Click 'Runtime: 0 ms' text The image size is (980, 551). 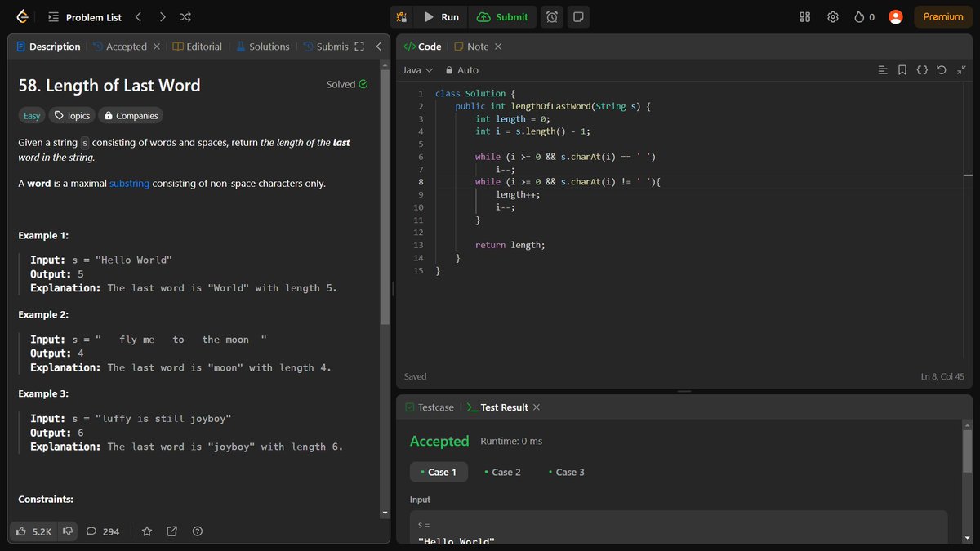[511, 441]
